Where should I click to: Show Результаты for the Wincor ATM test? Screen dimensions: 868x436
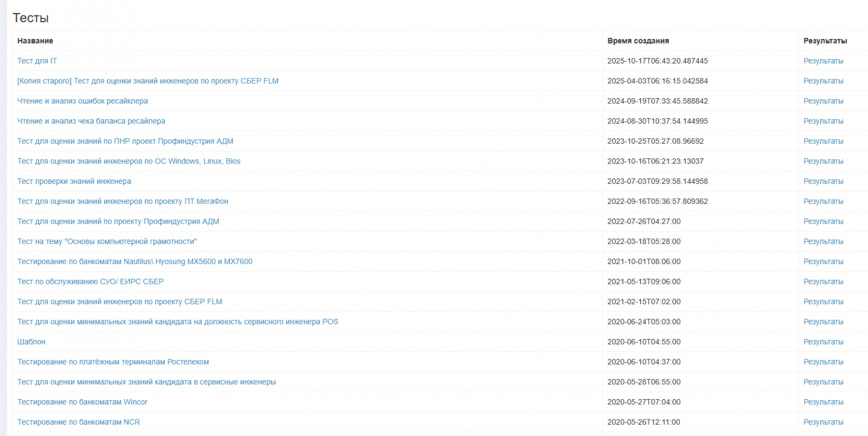tap(823, 402)
